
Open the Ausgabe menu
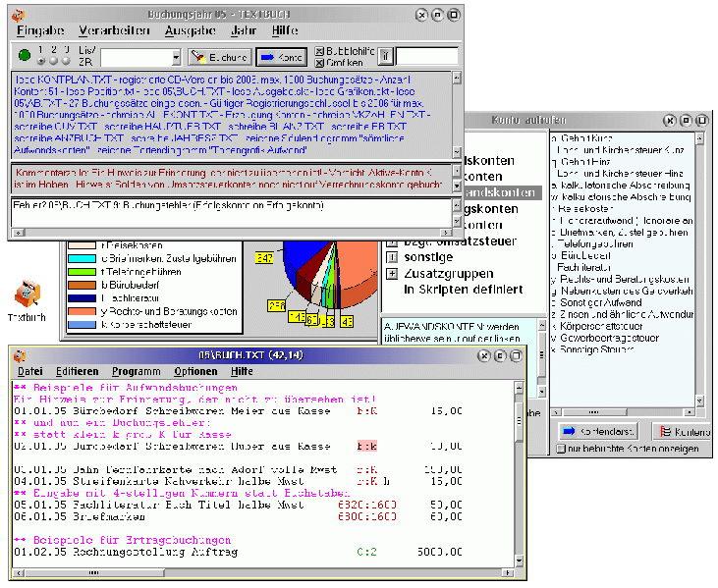pyautogui.click(x=190, y=30)
